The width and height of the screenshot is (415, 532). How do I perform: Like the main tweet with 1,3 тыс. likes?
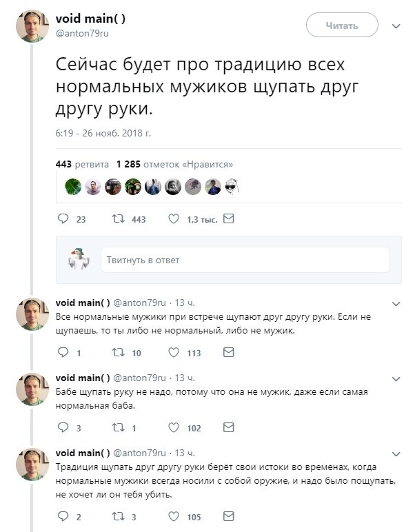pyautogui.click(x=176, y=219)
